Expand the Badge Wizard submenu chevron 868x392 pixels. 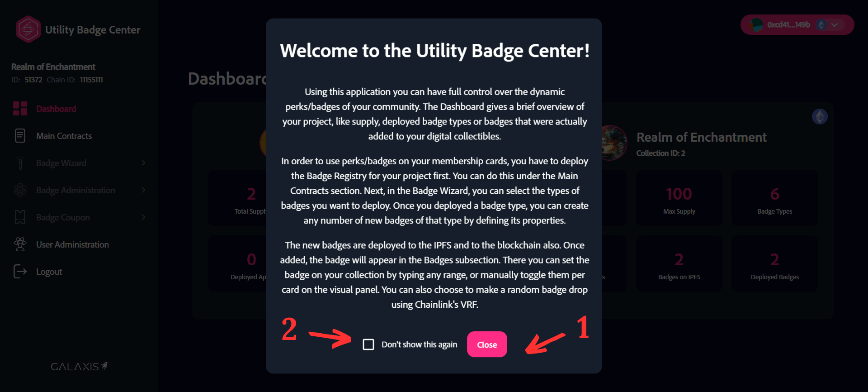(143, 163)
